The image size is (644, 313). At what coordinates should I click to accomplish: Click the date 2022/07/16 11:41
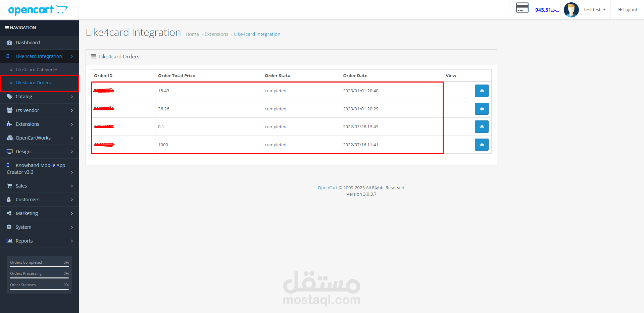pos(360,145)
